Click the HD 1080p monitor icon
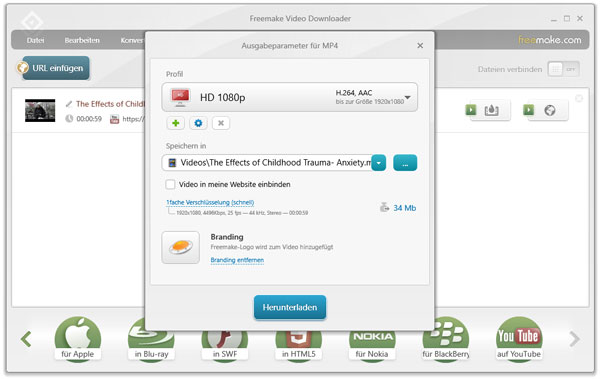600x379 pixels. tap(180, 97)
